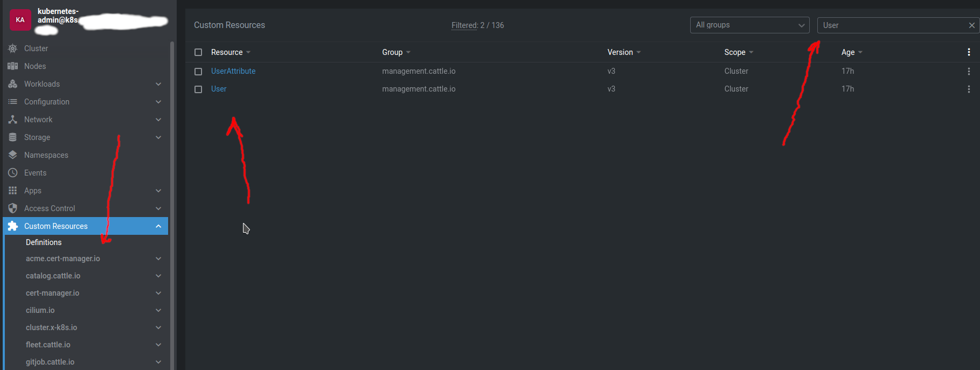Image resolution: width=980 pixels, height=370 pixels.
Task: Check the User row checkbox
Action: [x=198, y=88]
